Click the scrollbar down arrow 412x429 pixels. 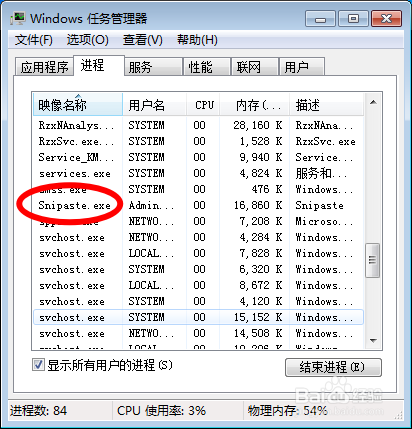click(x=373, y=341)
